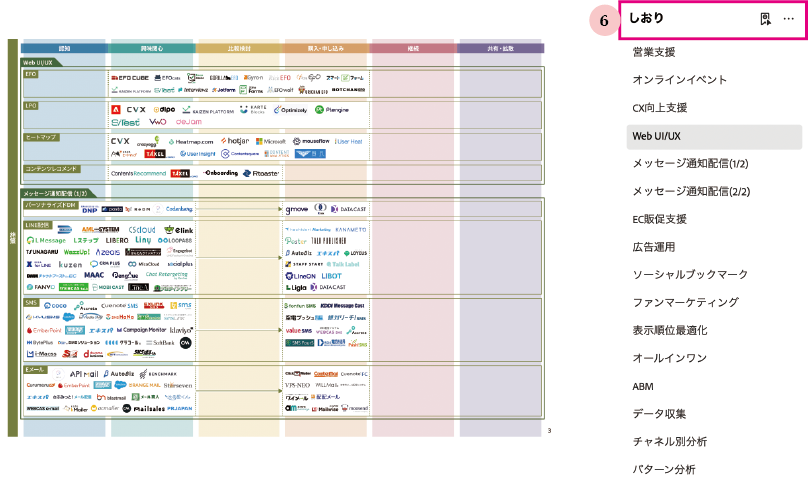The width and height of the screenshot is (811, 483).
Task: Click the LINE配信 row label in chart
Action: 37,225
